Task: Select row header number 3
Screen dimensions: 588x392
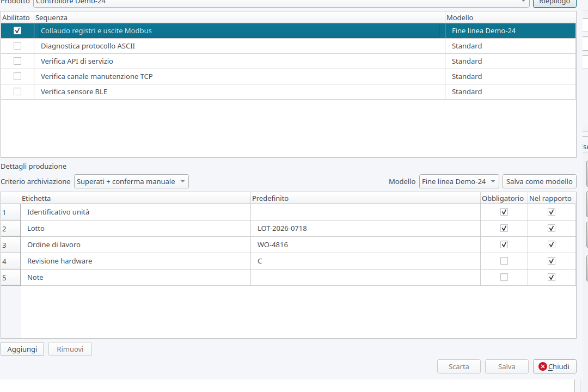Action: coord(10,245)
